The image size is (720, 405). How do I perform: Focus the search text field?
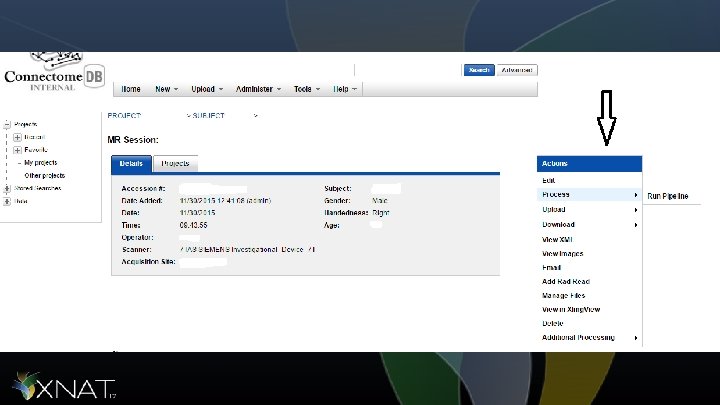408,70
